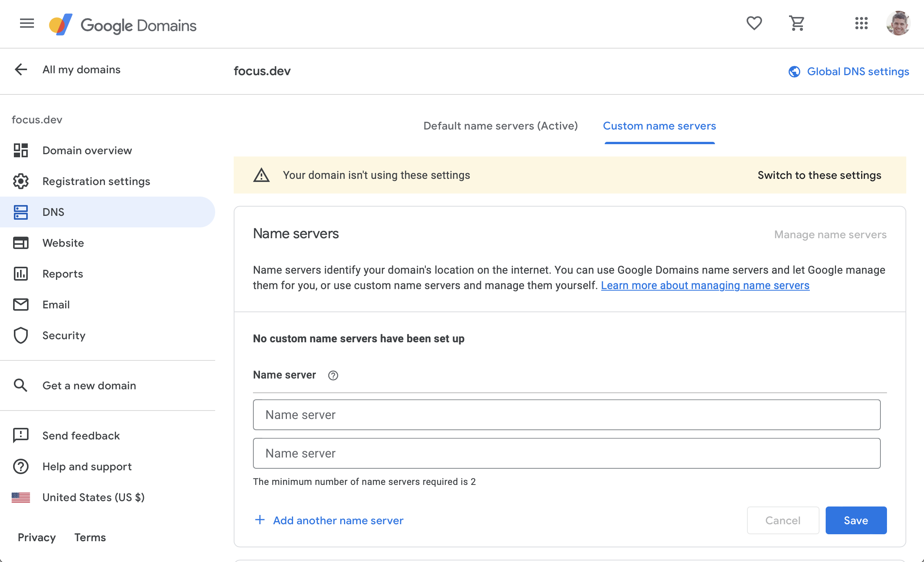Viewport: 924px width, 562px height.
Task: Click the DNS server icon
Action: (21, 212)
